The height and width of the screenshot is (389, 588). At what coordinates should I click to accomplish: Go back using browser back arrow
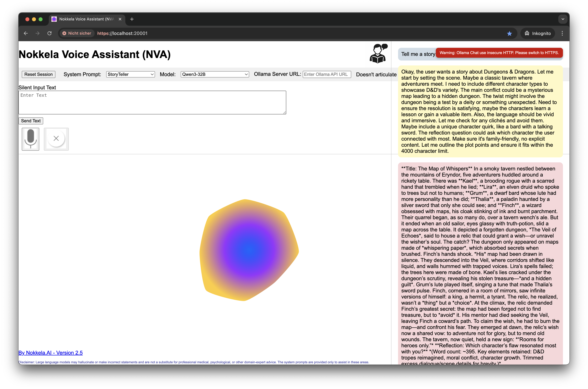click(x=26, y=33)
